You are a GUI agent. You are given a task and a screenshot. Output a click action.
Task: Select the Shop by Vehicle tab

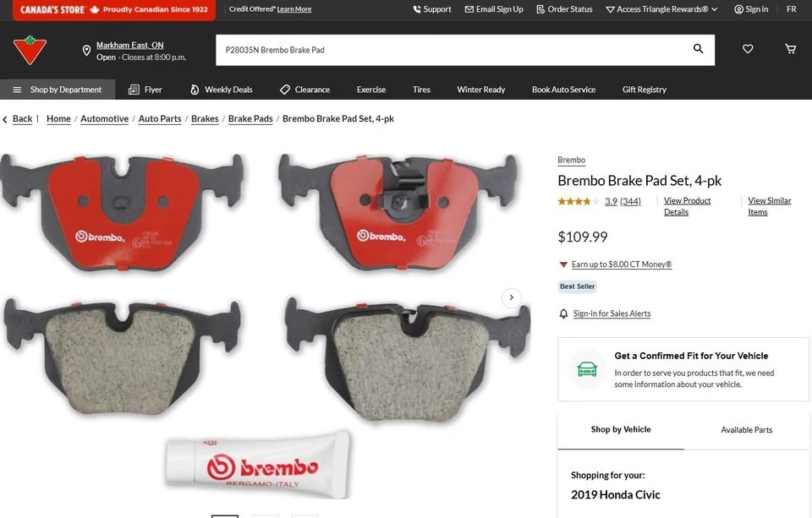(x=620, y=429)
